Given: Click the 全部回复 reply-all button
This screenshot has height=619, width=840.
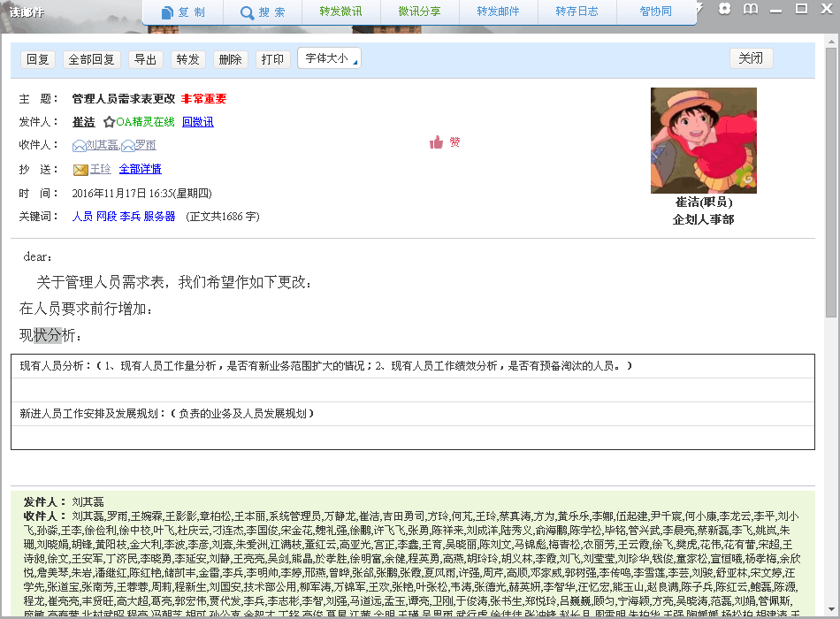Looking at the screenshot, I should 92,59.
